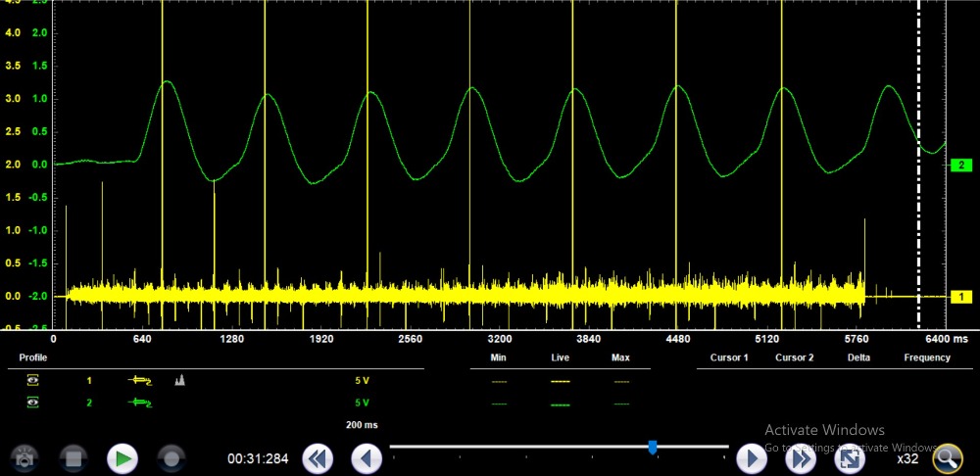Jump back with the fast rewind button
The height and width of the screenshot is (476, 980).
coord(317,457)
